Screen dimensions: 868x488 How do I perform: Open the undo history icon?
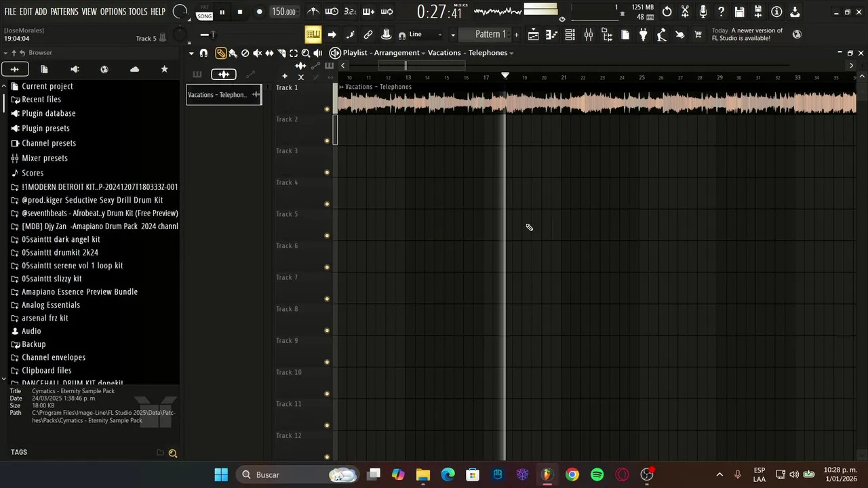click(667, 12)
